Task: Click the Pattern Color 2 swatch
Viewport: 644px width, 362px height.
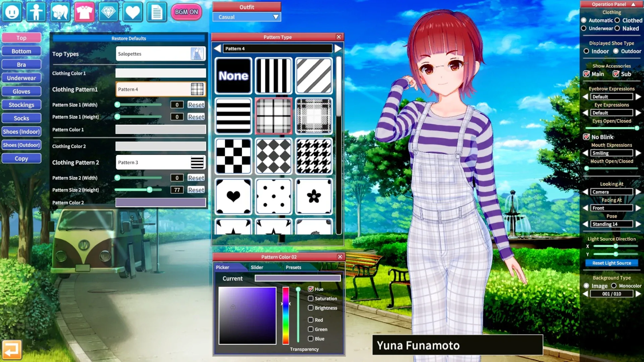Action: pos(160,202)
